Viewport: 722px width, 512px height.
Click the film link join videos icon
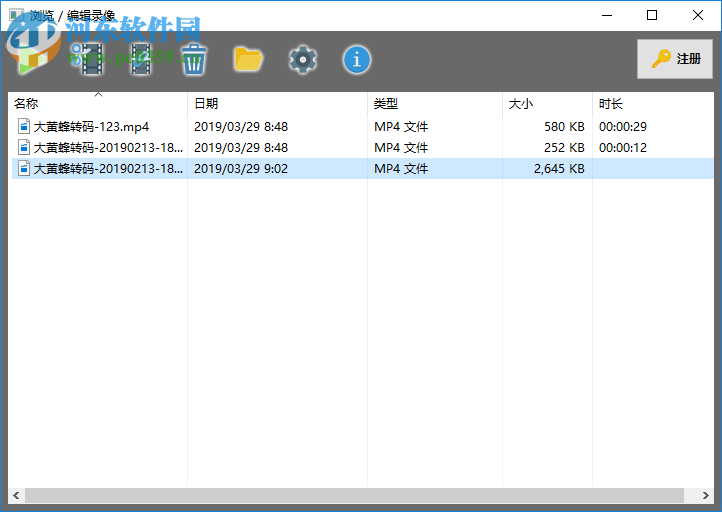coord(141,59)
